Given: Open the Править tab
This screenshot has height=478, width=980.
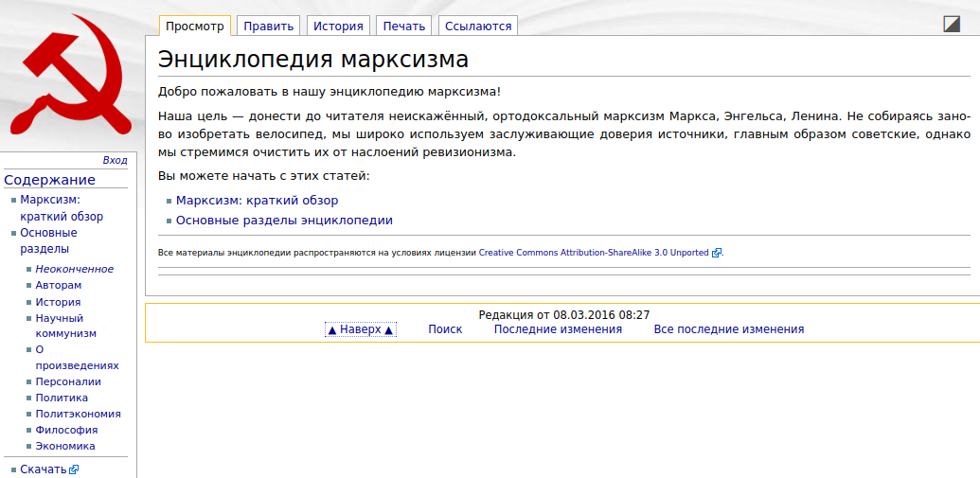Looking at the screenshot, I should tap(267, 27).
